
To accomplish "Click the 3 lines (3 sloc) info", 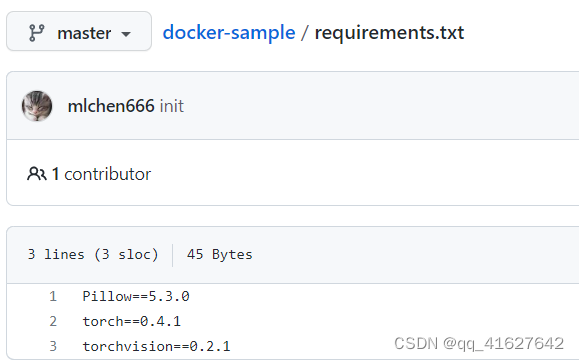I will pyautogui.click(x=93, y=254).
